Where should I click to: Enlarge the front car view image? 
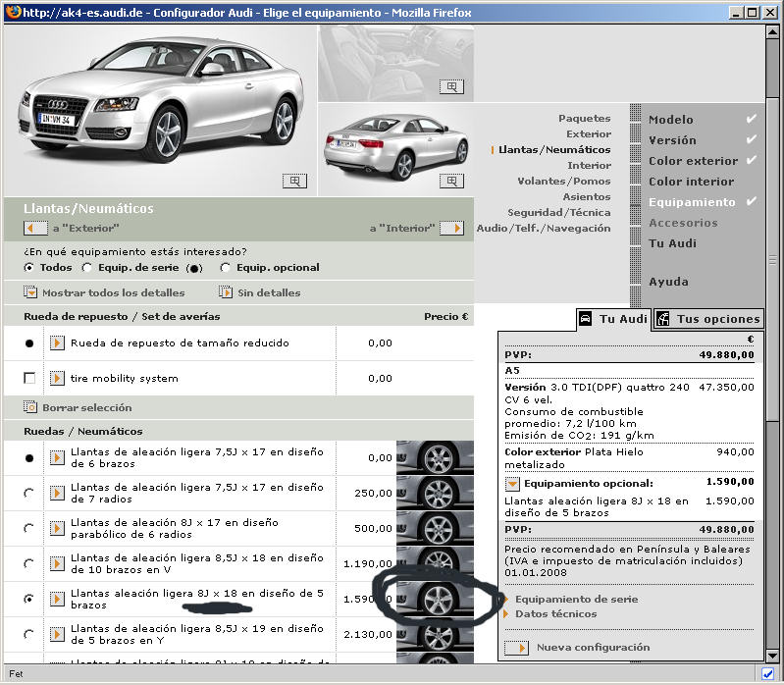(294, 181)
